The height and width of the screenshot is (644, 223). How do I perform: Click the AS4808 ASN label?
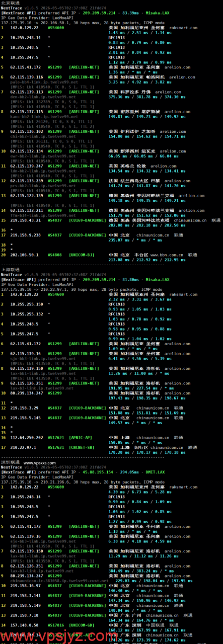[54, 255]
